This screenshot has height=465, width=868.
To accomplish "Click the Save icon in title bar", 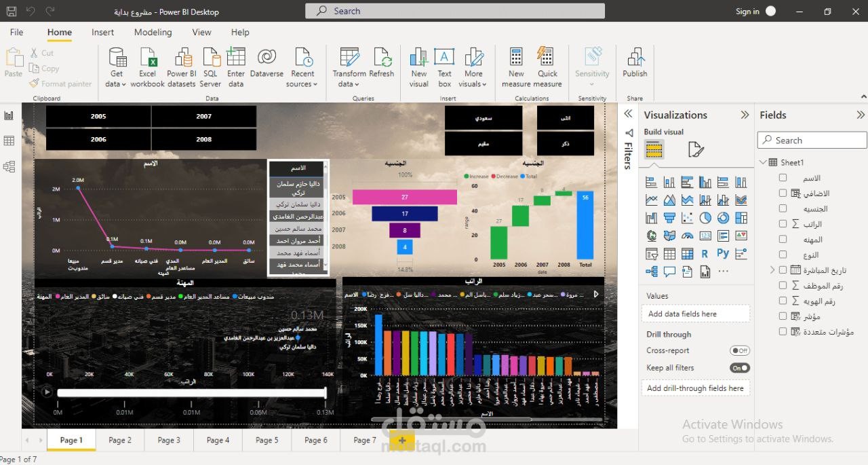I will click(12, 12).
